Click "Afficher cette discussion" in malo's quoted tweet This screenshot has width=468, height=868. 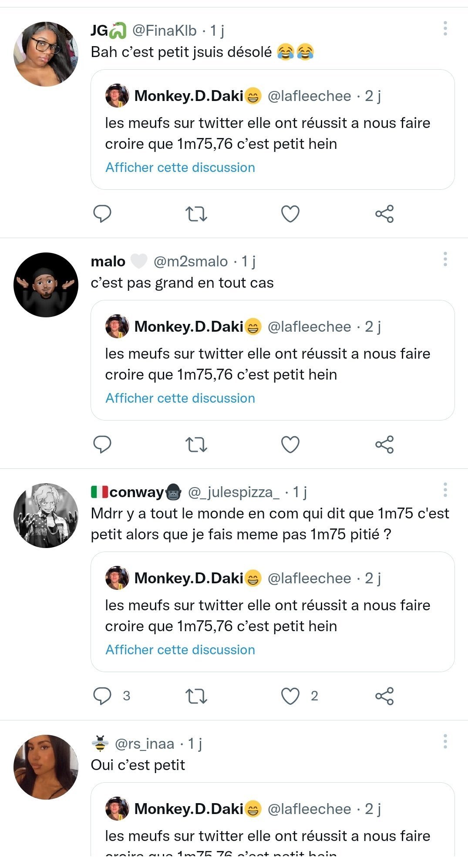point(180,398)
